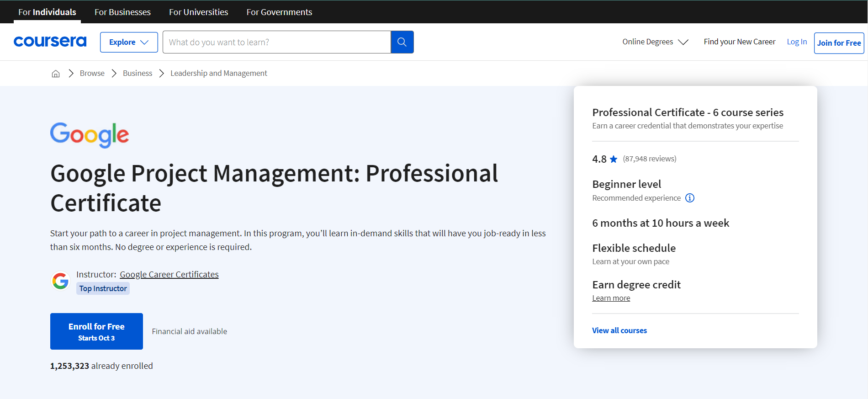The height and width of the screenshot is (399, 868).
Task: Open Online Degrees dropdown
Action: coord(655,42)
